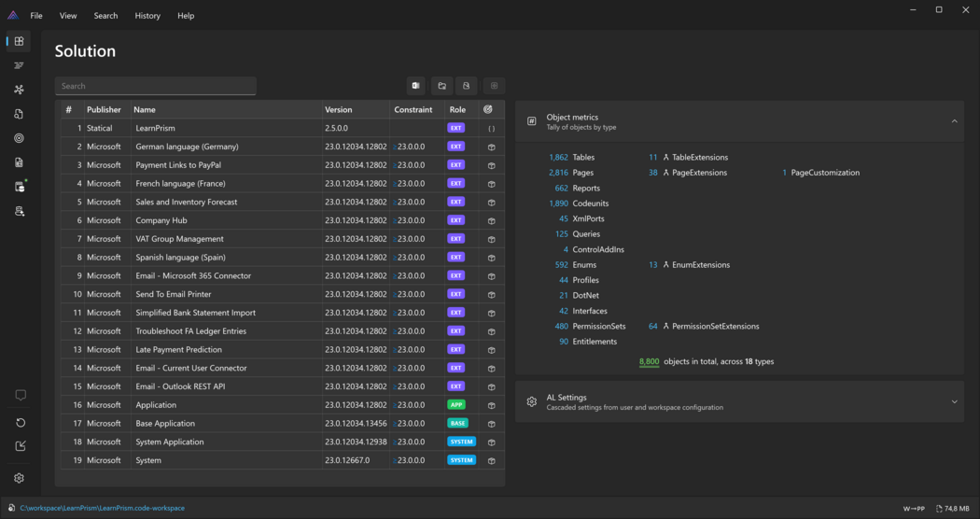Click package icon in System row
980x519 pixels.
(492, 461)
